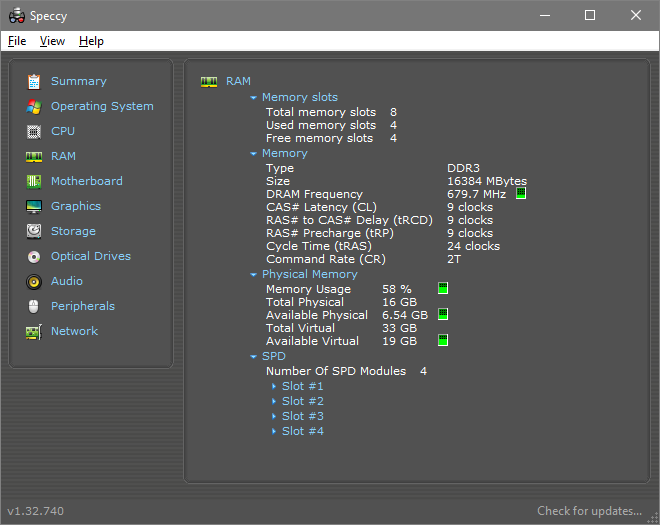The height and width of the screenshot is (525, 660).
Task: Open the Help menu
Action: (91, 41)
